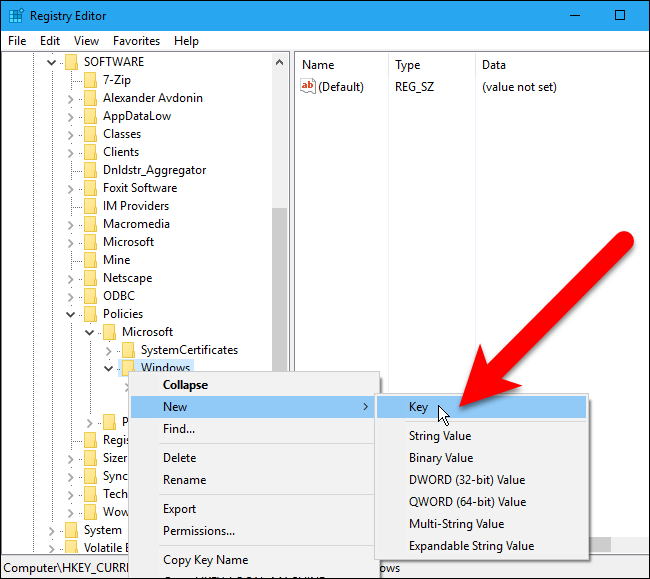Choose DWORD (32-bit) Value
The image size is (650, 579).
click(481, 480)
